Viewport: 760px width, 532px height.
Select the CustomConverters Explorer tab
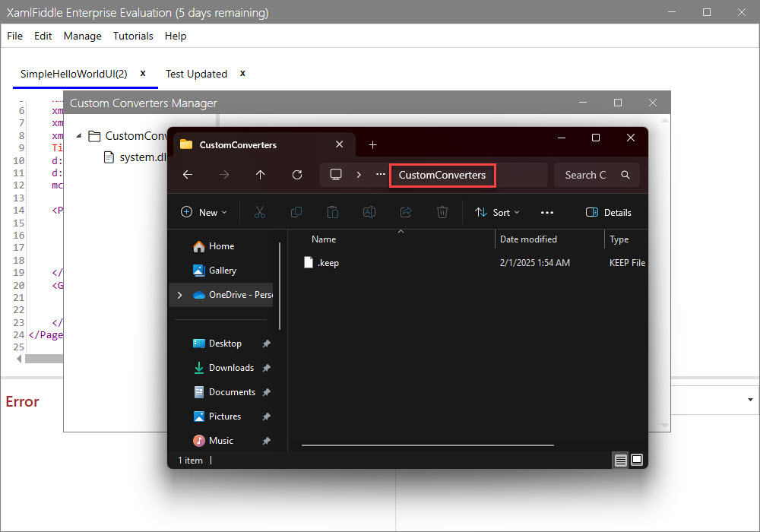click(x=264, y=144)
